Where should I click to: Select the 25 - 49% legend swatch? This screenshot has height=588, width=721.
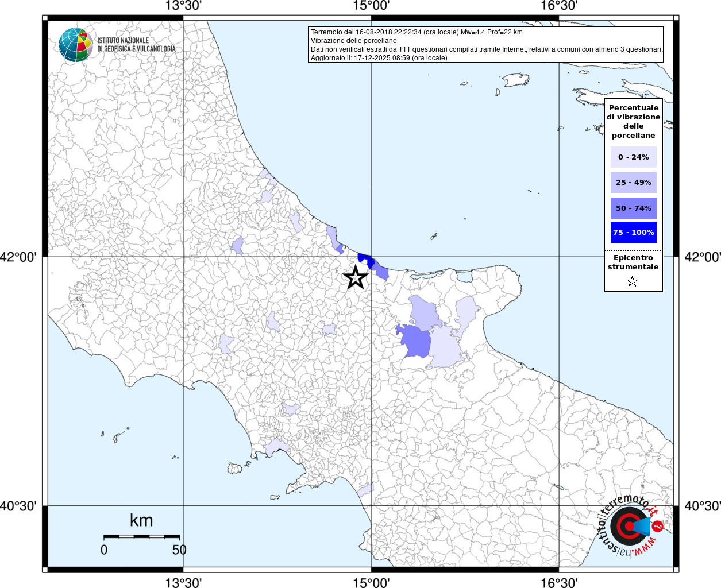point(633,183)
